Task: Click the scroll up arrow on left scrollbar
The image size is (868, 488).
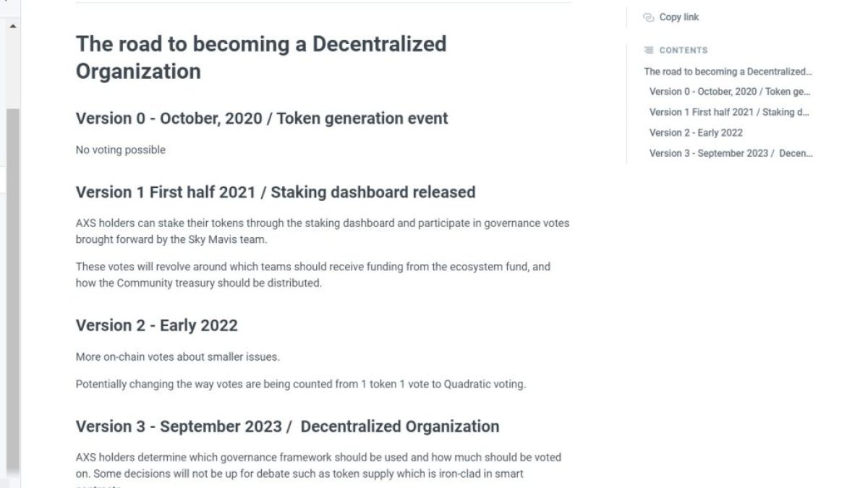Action: (x=13, y=26)
